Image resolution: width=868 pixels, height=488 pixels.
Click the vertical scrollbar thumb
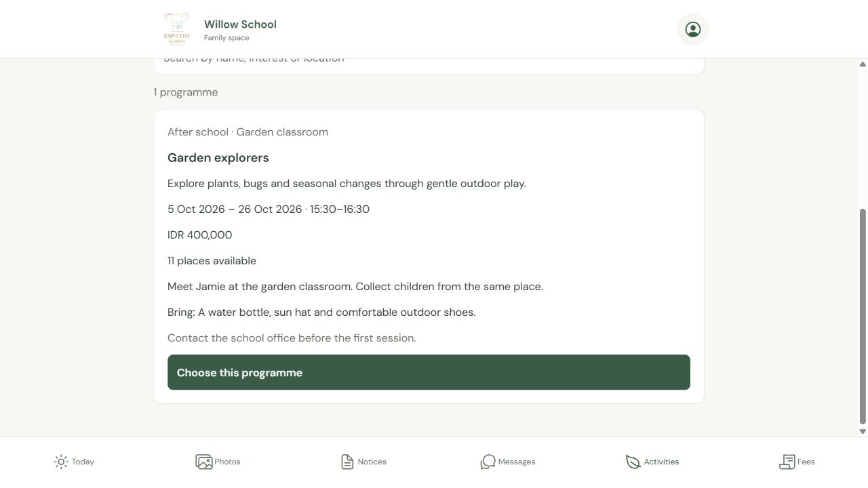[x=863, y=316]
